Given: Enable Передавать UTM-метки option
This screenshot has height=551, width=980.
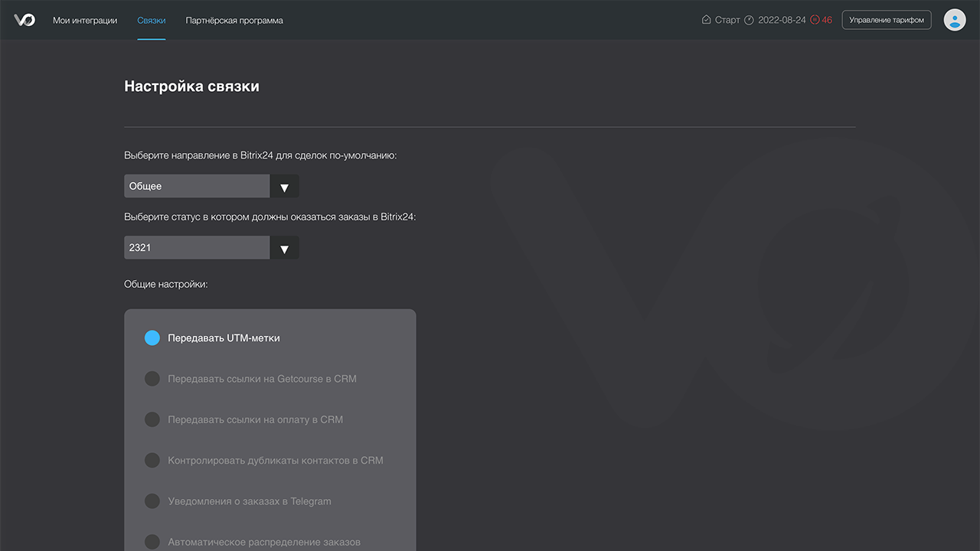Looking at the screenshot, I should tap(152, 337).
